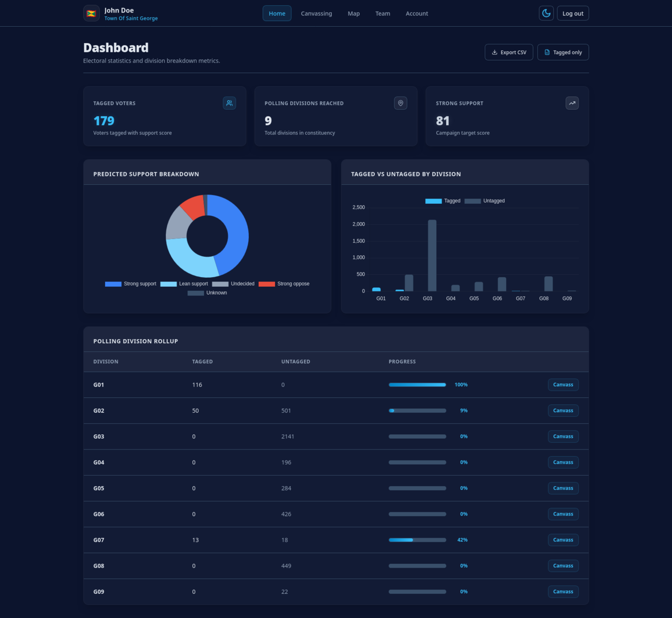Click the Tagged Voters people icon
Viewport: 672px width, 618px height.
click(229, 103)
